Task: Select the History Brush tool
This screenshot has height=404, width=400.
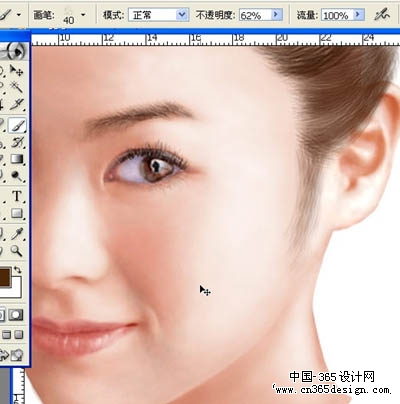Action: (x=17, y=142)
